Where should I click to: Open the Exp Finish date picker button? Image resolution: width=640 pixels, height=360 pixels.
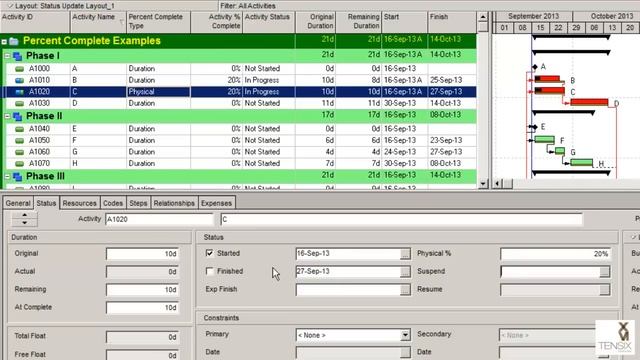point(405,290)
